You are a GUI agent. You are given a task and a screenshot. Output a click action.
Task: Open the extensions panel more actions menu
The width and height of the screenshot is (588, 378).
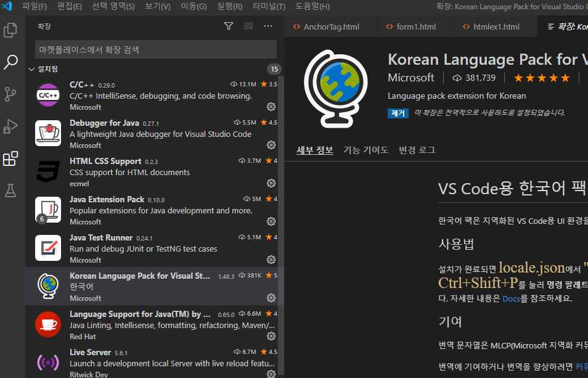tap(267, 26)
